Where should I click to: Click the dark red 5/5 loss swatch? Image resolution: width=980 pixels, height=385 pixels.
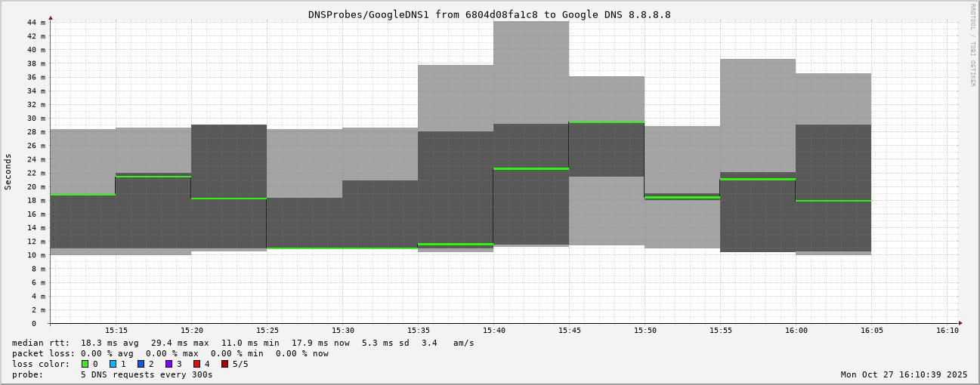[x=224, y=364]
